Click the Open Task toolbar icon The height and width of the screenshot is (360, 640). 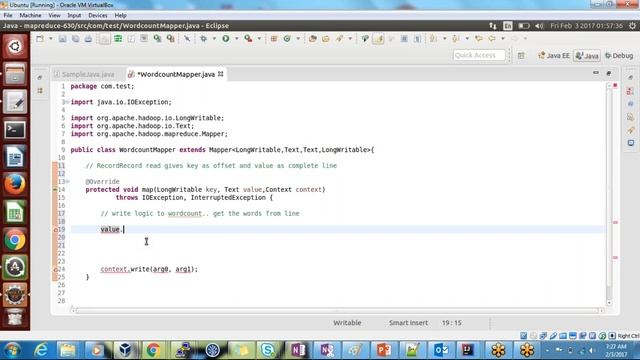click(326, 39)
